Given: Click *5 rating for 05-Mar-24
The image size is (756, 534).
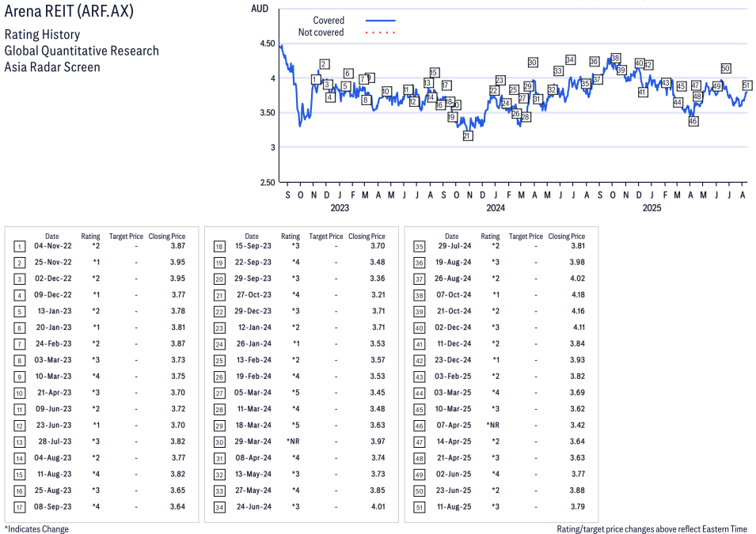Looking at the screenshot, I should click(295, 392).
